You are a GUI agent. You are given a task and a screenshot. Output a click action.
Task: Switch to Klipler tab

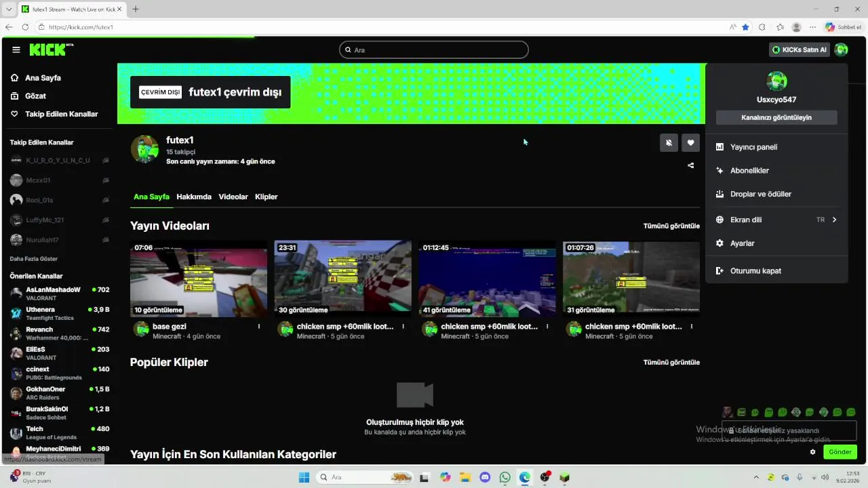[267, 197]
